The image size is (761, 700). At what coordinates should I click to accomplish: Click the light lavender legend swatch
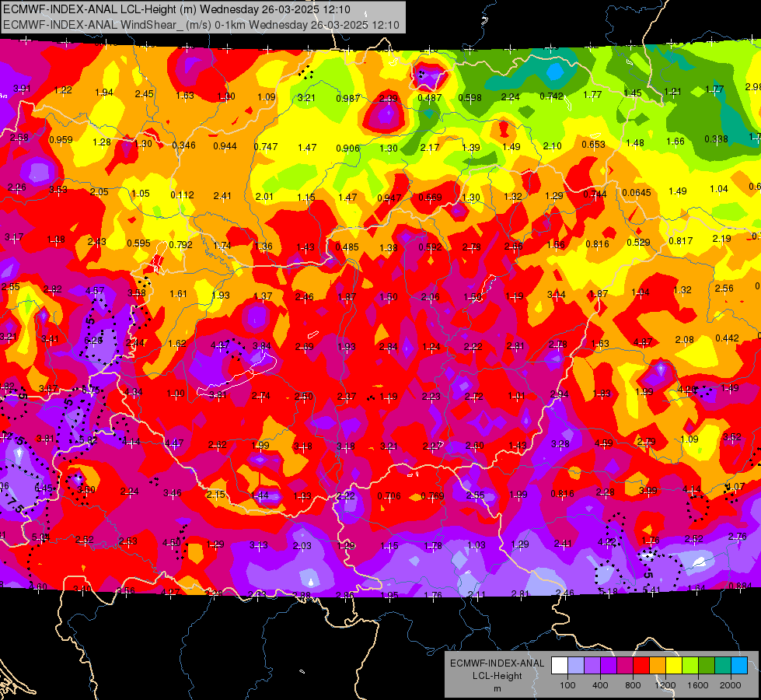[x=576, y=666]
